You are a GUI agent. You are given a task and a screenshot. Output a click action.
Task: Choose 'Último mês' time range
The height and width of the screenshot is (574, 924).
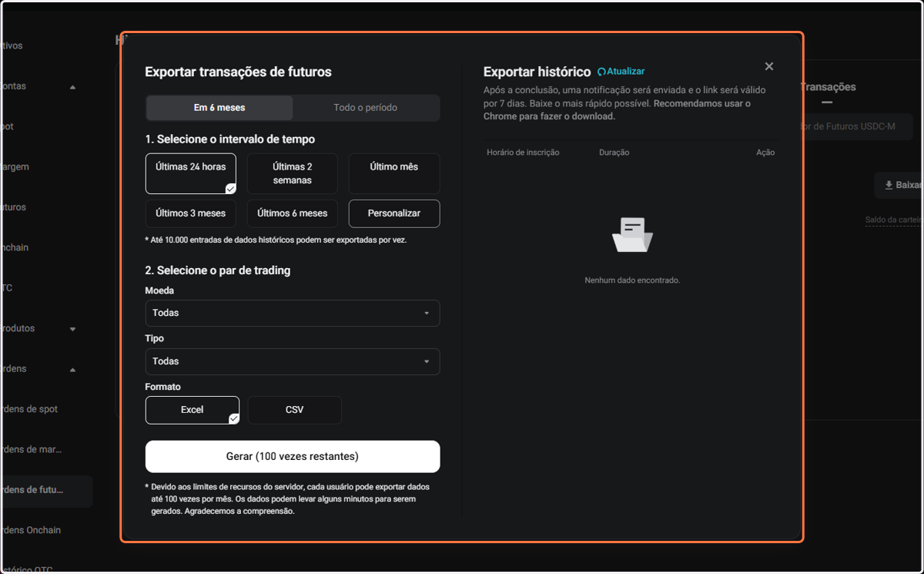tap(394, 173)
